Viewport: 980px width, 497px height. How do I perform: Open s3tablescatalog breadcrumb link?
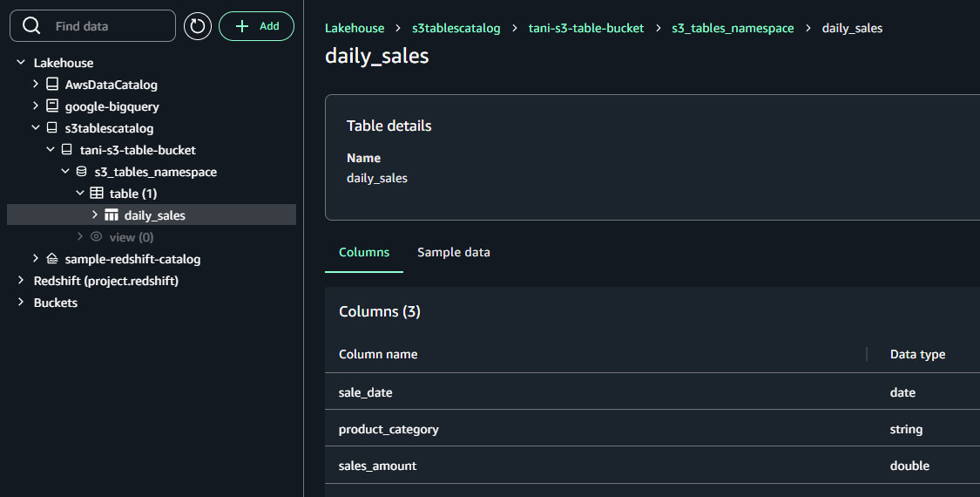click(x=456, y=28)
